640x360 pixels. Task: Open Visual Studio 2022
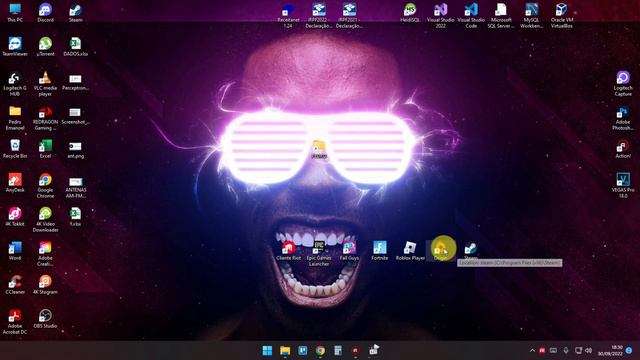[440, 15]
